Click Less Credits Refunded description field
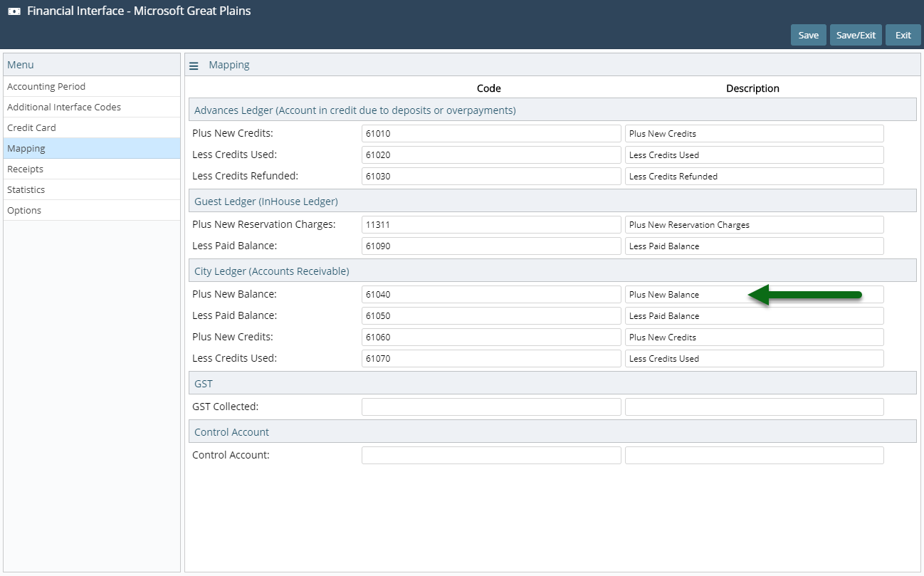The image size is (924, 576). coord(755,176)
